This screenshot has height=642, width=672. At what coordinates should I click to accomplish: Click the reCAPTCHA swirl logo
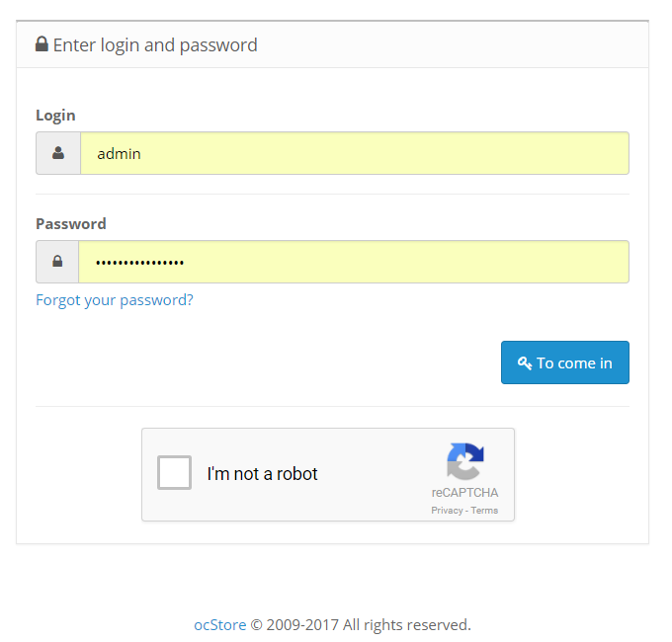coord(465,461)
